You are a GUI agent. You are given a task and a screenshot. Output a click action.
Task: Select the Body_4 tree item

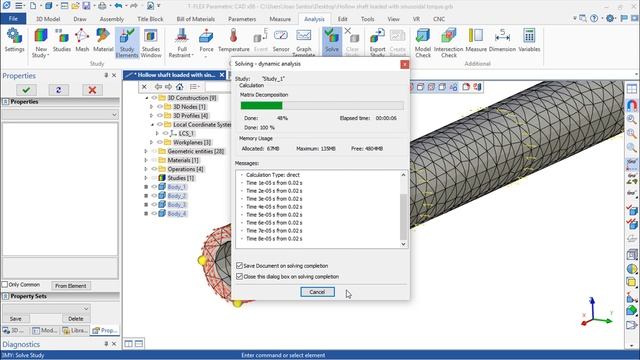(x=177, y=213)
